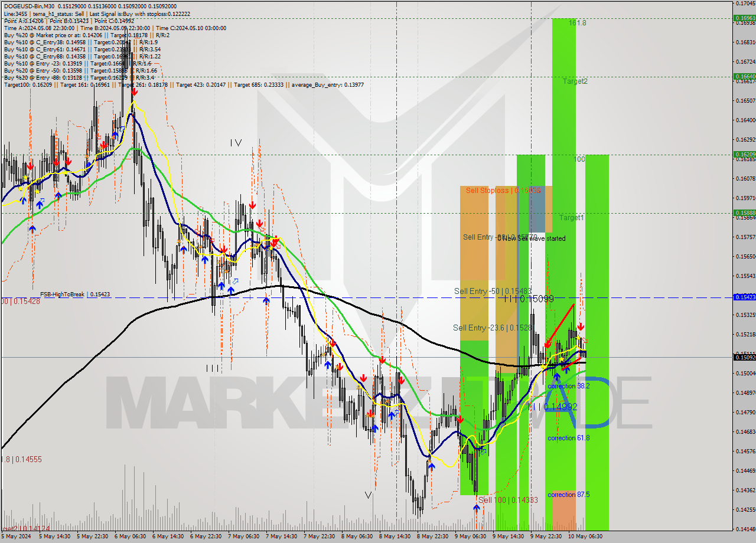Click the 'FSB-HighToBreak | 0.15423' label
This screenshot has height=543, width=756.
[75, 294]
